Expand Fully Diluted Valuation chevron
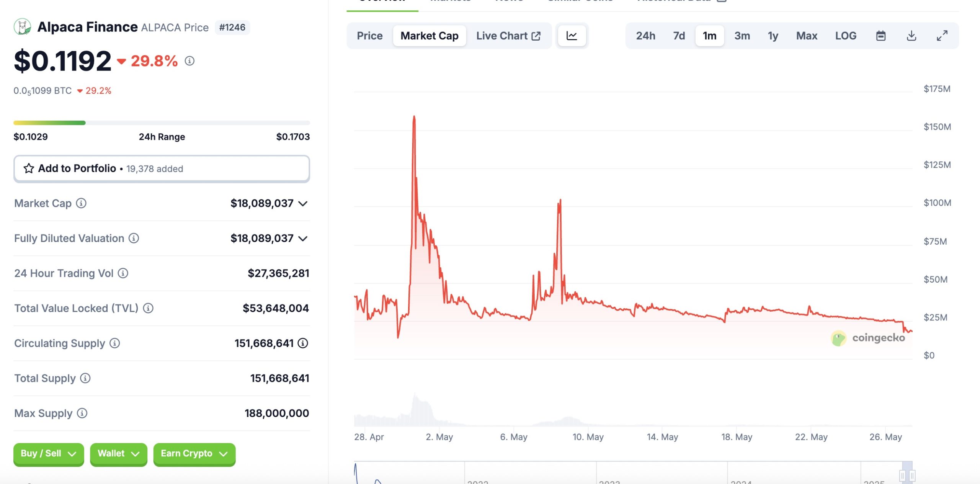Screen dimensions: 980x484 303,239
